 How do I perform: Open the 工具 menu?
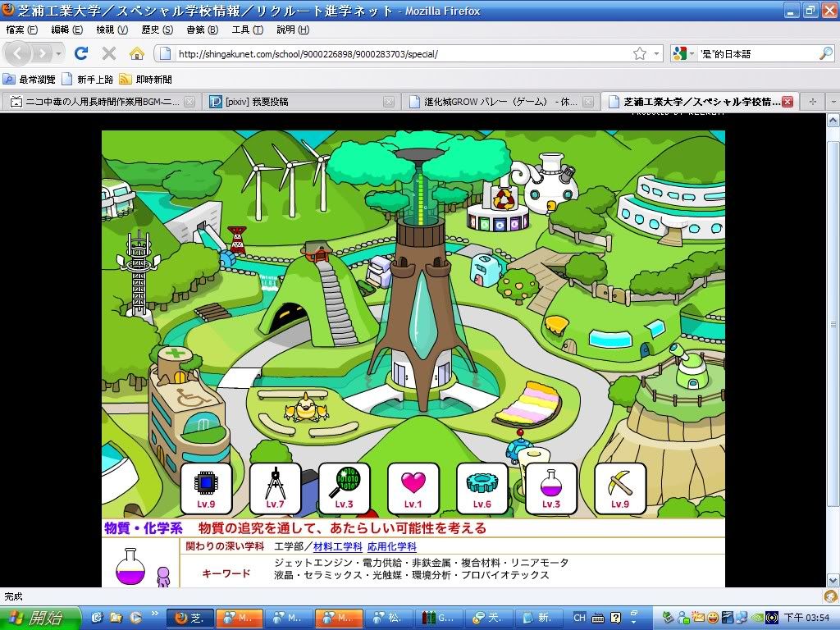click(x=247, y=30)
